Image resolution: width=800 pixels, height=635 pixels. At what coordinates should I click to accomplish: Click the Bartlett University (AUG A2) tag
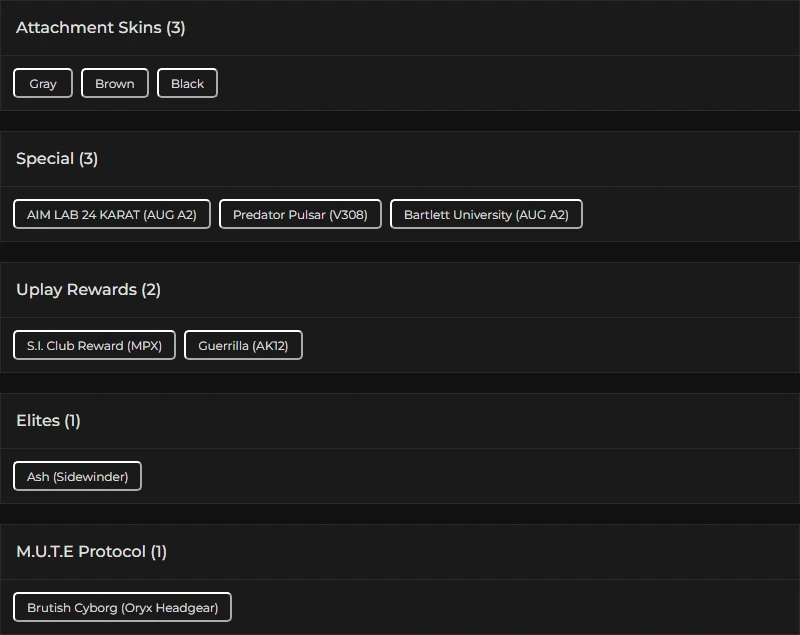[486, 215]
